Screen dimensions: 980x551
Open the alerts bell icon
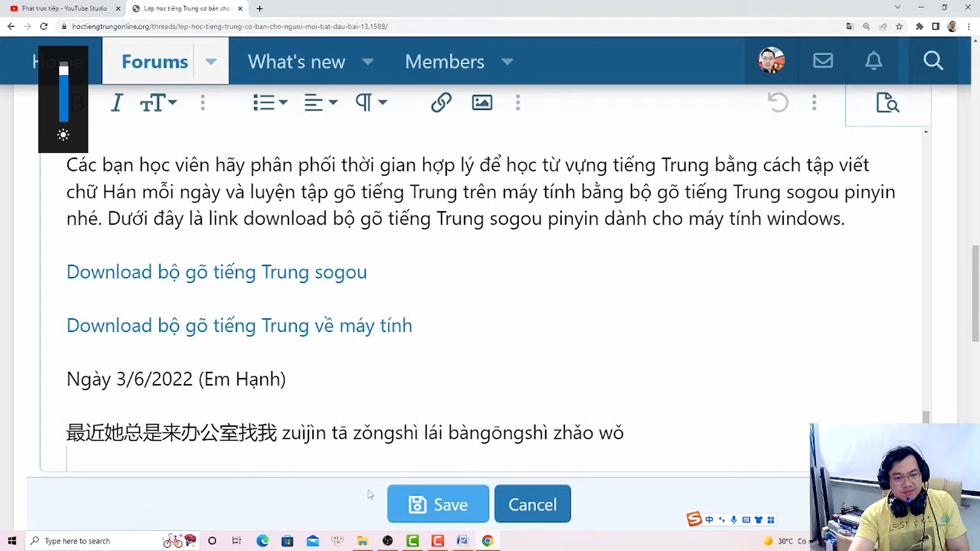[873, 61]
